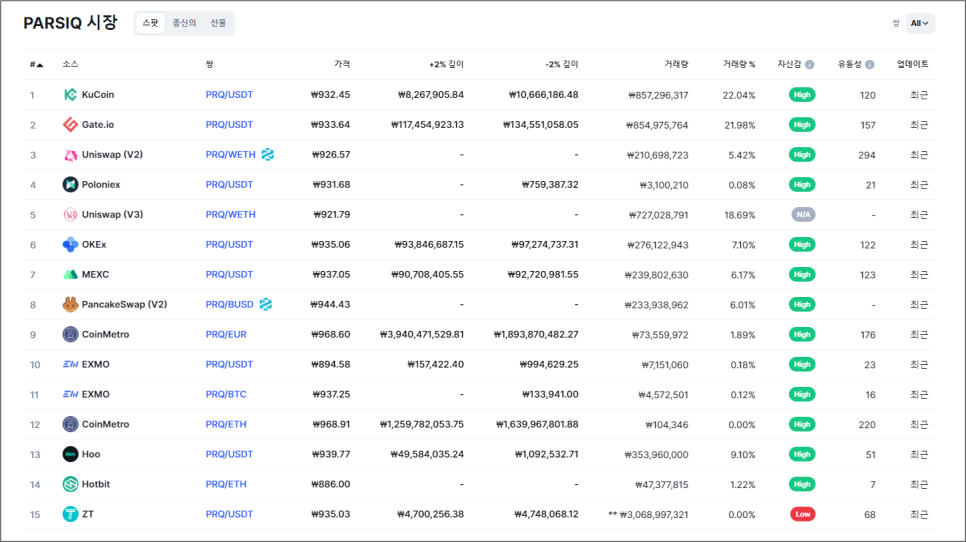The image size is (966, 542).
Task: Click the KuCoin exchange logo icon
Action: (70, 95)
